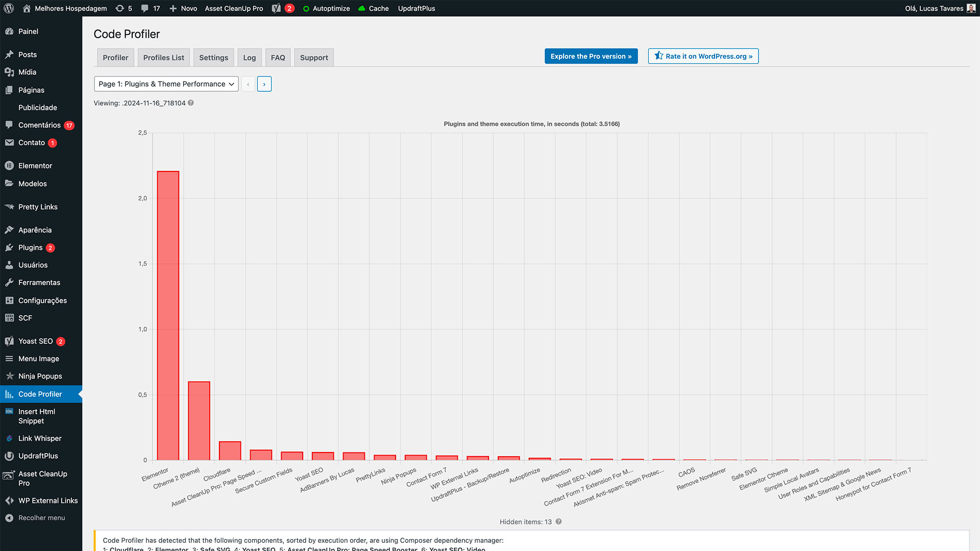This screenshot has height=551, width=980.
Task: Click the Olá, Lucas Tavares greeting
Action: 934,8
